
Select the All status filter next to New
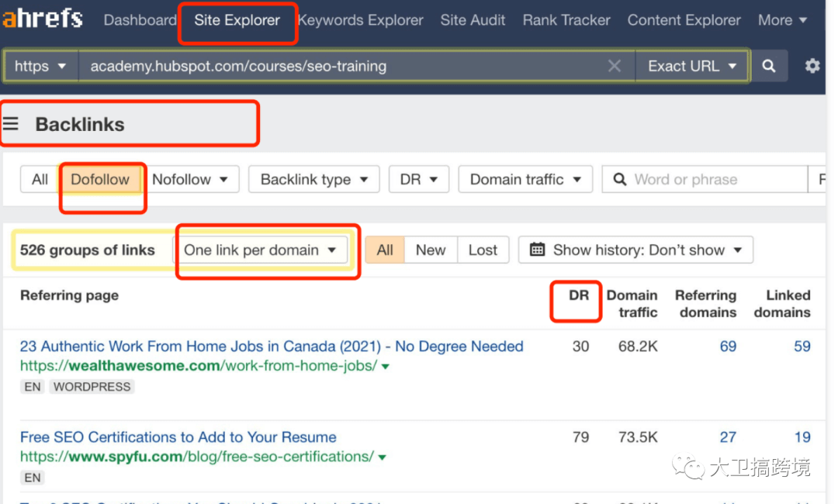coord(385,250)
